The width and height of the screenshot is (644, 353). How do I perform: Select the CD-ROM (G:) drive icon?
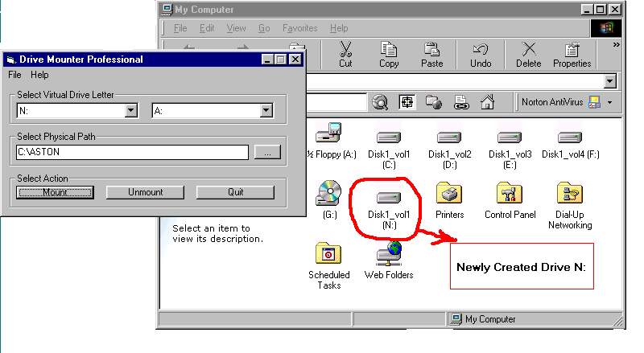tap(328, 192)
